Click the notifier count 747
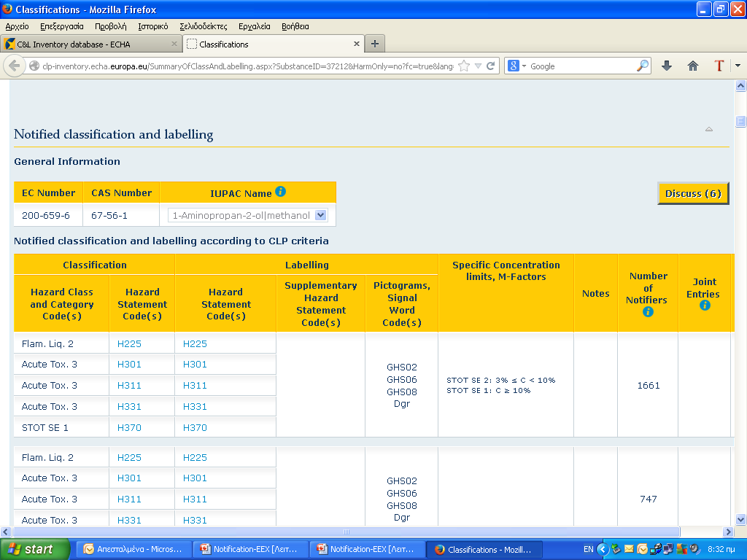The width and height of the screenshot is (747, 560). pyautogui.click(x=649, y=499)
